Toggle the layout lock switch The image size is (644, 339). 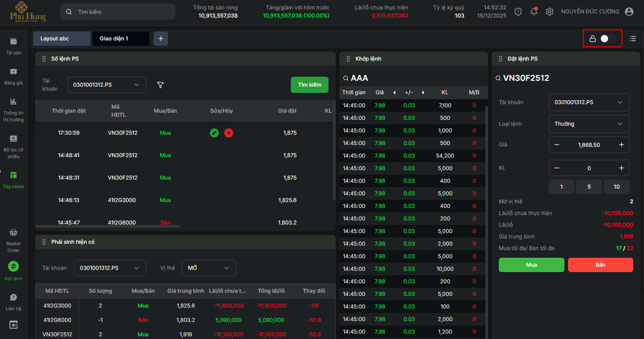click(x=608, y=39)
